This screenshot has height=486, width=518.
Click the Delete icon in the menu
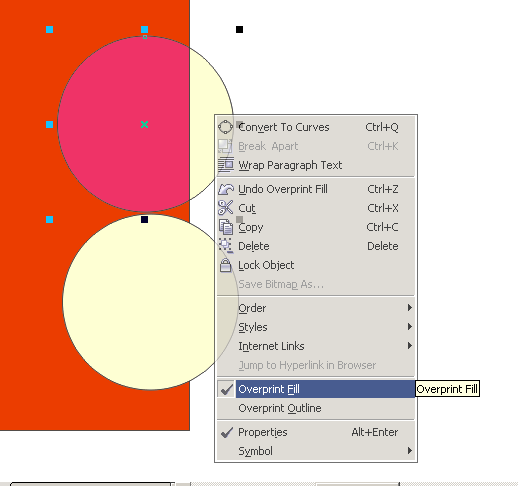tap(226, 246)
